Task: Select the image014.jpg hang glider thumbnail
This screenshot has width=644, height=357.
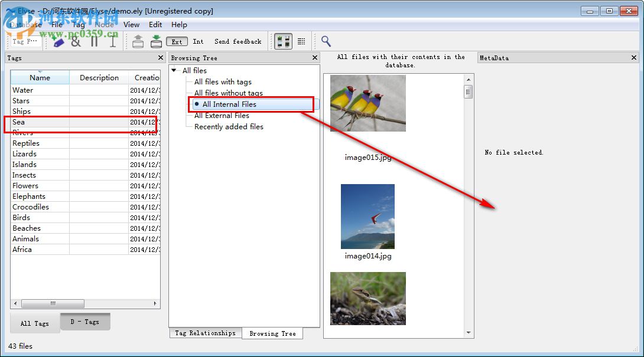Action: point(367,216)
